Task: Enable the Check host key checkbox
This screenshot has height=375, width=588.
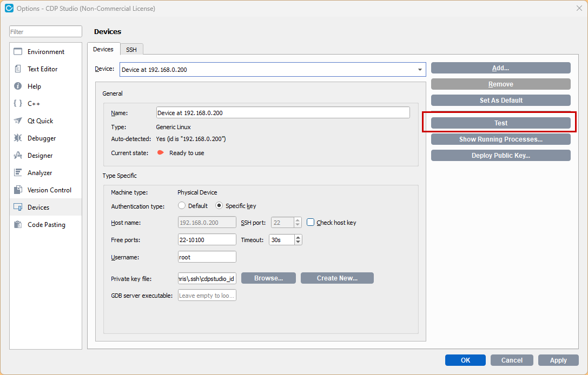Action: (x=310, y=222)
